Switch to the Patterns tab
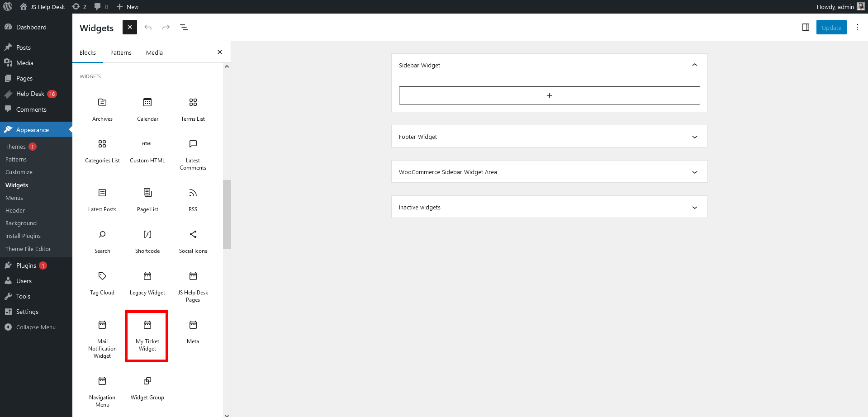Screen dimensions: 868x417 [x=121, y=53]
